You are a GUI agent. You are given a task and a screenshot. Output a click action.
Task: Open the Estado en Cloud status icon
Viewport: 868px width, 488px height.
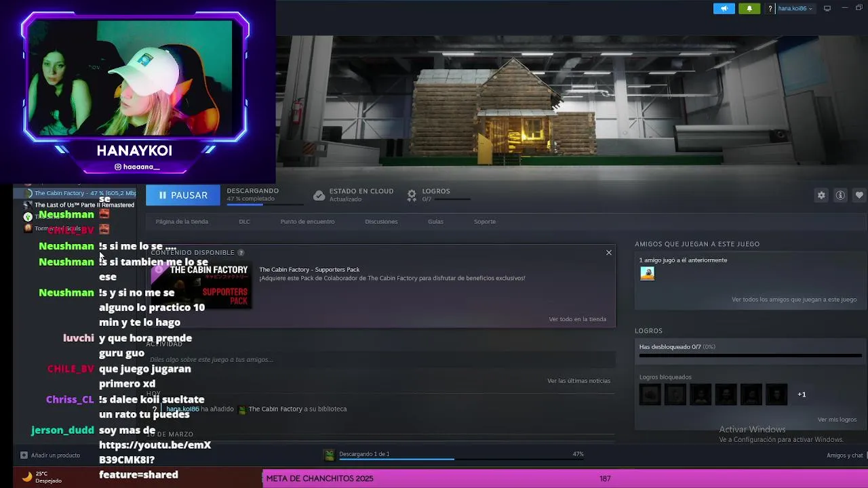click(x=319, y=195)
